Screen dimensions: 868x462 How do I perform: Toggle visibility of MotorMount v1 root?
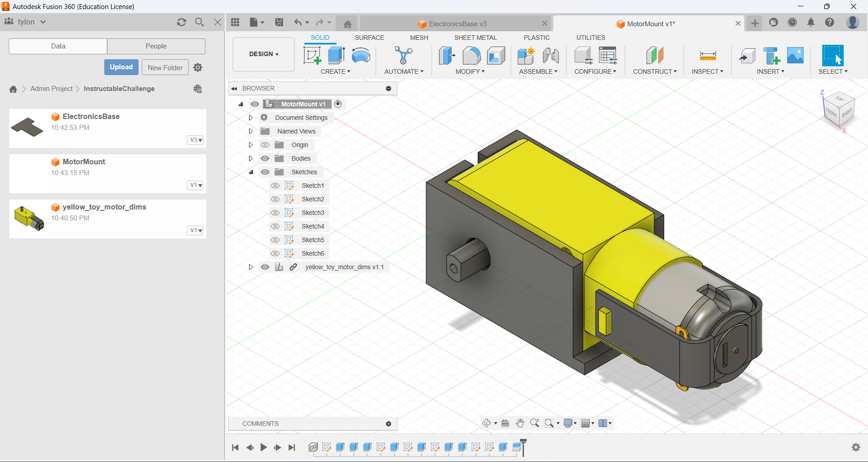255,104
